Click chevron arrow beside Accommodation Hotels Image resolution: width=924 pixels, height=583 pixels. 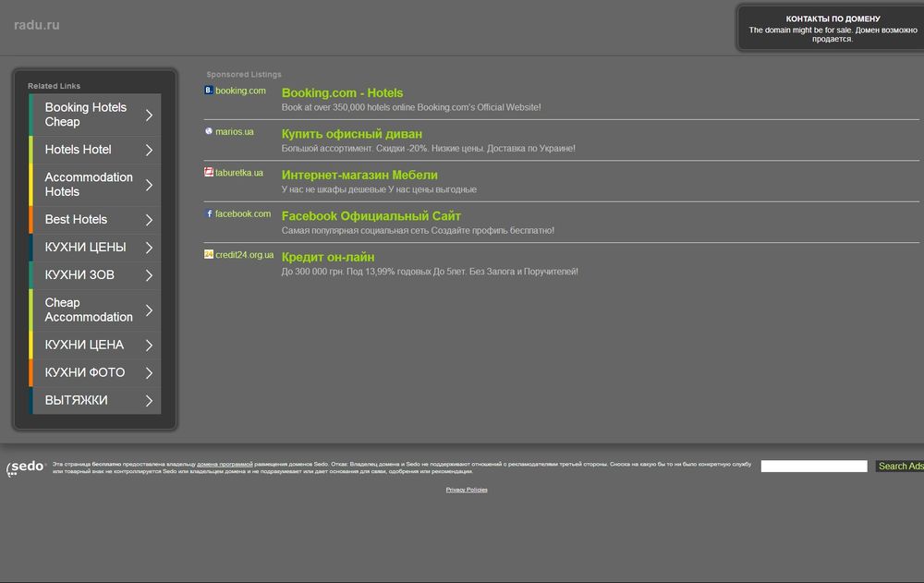point(149,185)
